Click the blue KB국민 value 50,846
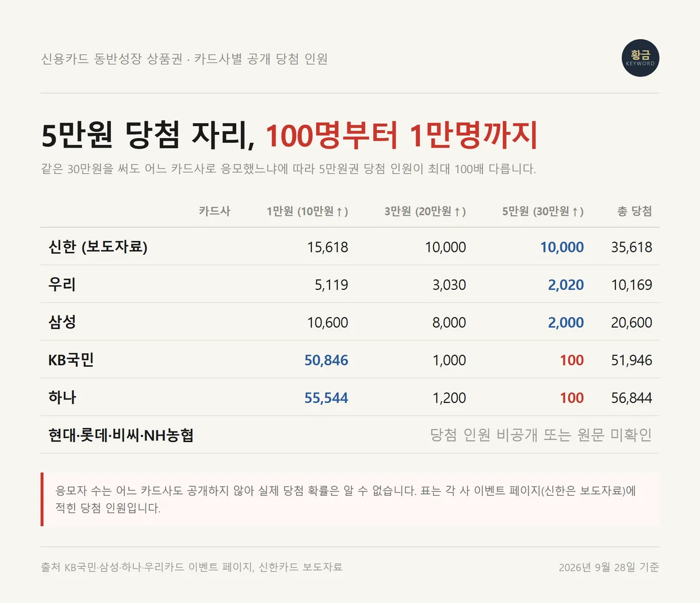 tap(327, 360)
